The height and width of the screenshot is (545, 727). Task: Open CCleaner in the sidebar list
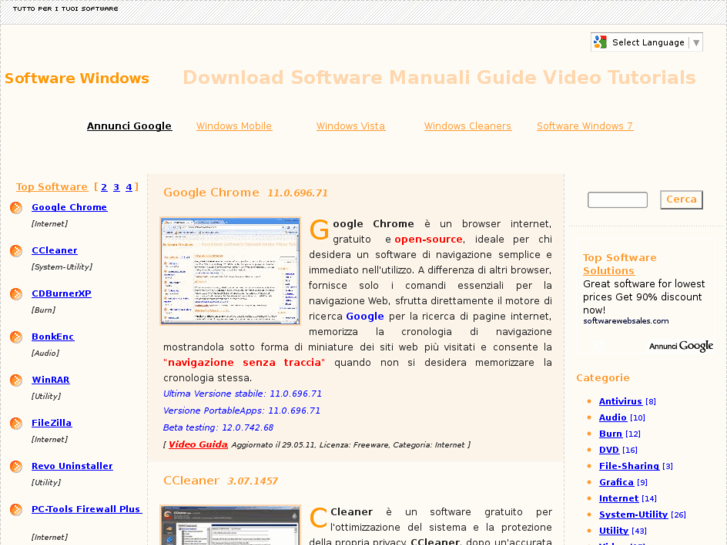coord(54,250)
